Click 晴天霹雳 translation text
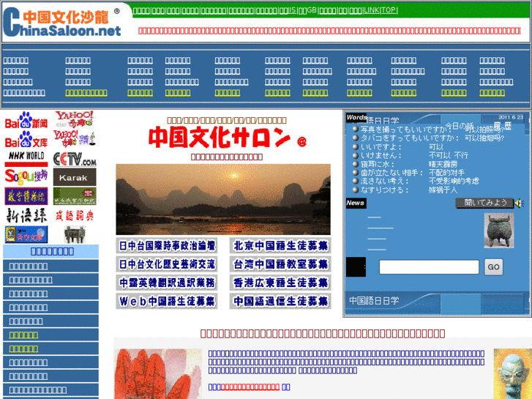 coord(443,164)
